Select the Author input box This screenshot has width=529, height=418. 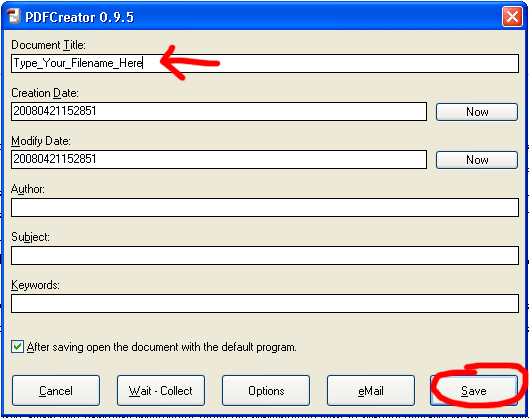tap(265, 207)
